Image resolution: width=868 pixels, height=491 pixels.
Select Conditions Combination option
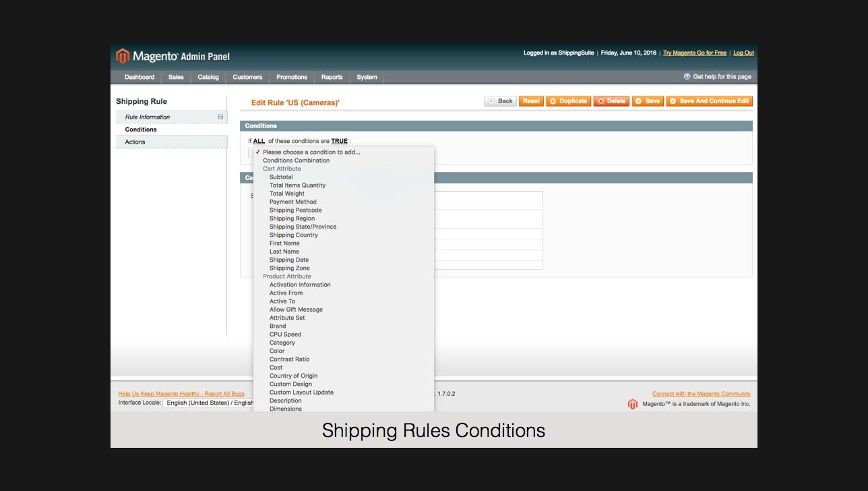pyautogui.click(x=296, y=161)
